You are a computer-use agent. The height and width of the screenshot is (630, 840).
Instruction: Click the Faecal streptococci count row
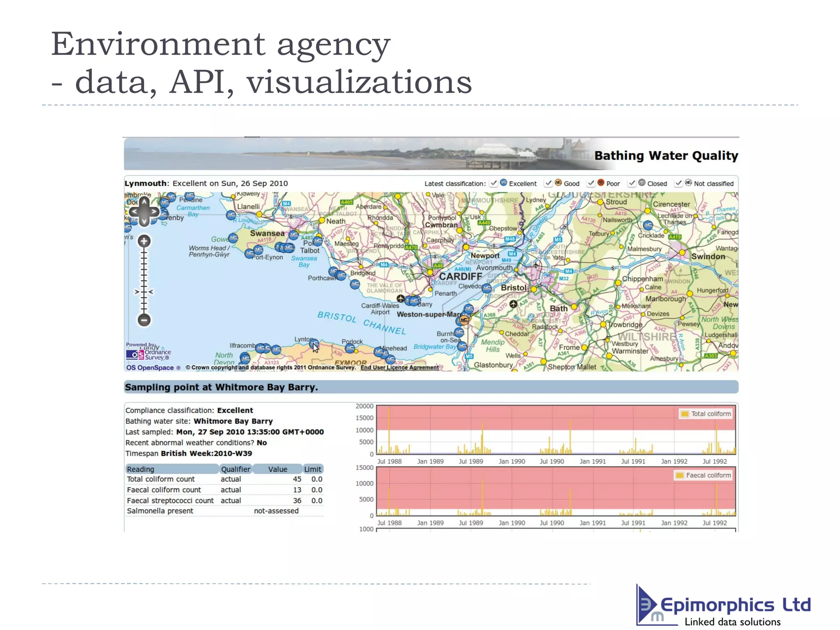(x=224, y=500)
